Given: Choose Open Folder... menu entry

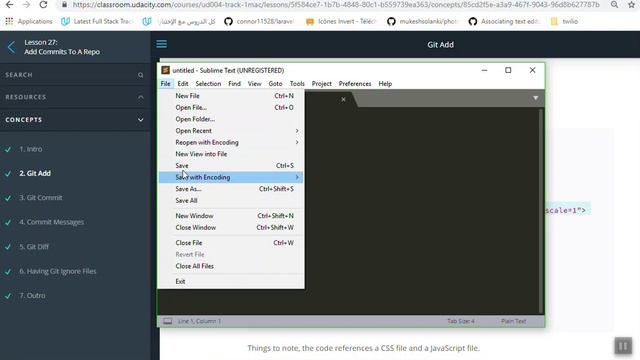Looking at the screenshot, I should [231, 119].
